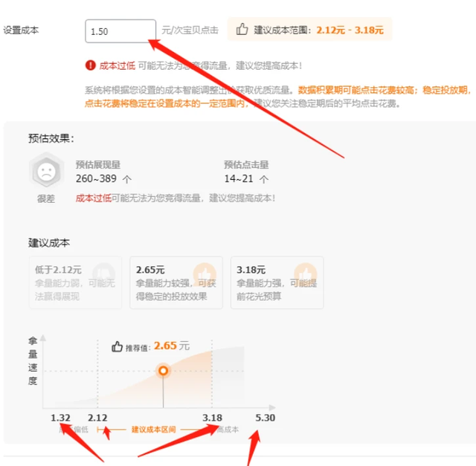Click the 拿量速度 vertical axis label
The width and height of the screenshot is (476, 466).
click(33, 360)
